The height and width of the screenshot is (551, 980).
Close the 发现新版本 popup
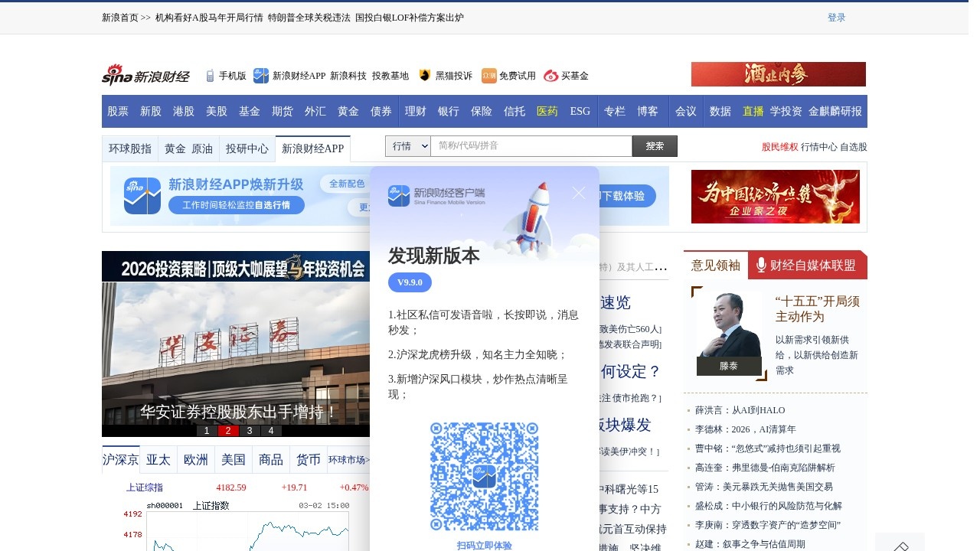578,193
